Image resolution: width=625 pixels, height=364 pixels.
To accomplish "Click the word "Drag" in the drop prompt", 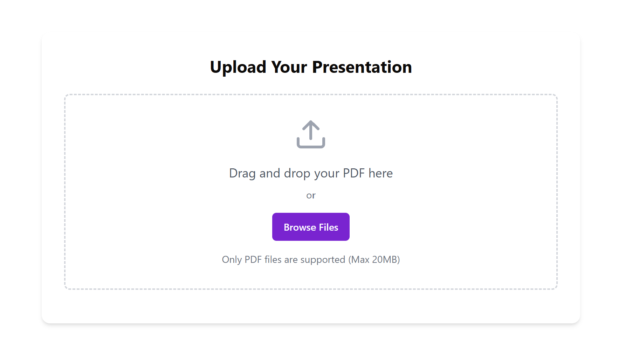I will [x=242, y=173].
